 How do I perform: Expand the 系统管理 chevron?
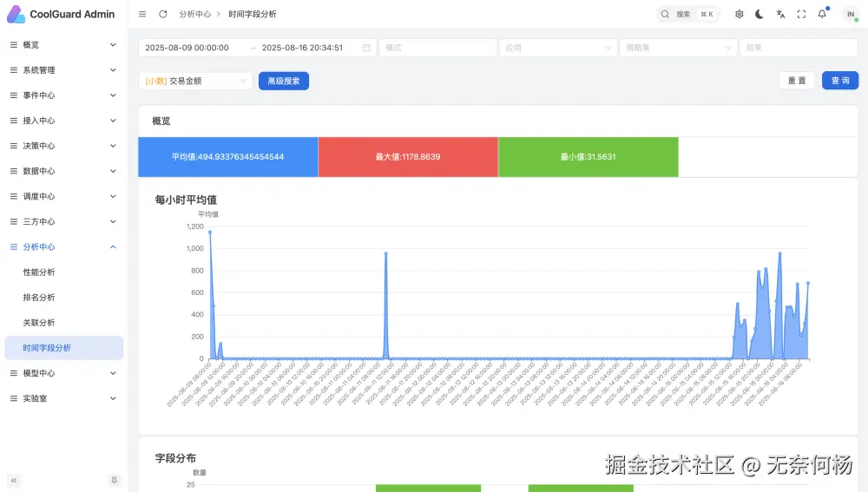point(113,70)
